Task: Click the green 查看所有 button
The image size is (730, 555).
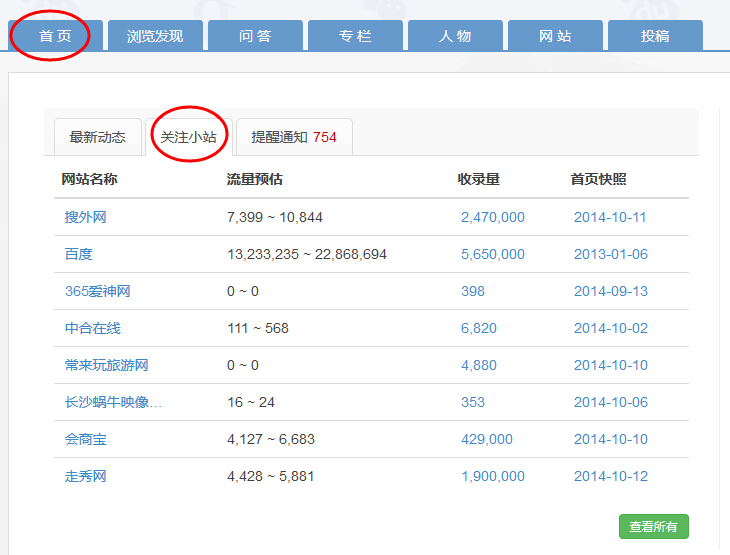Action: (654, 527)
